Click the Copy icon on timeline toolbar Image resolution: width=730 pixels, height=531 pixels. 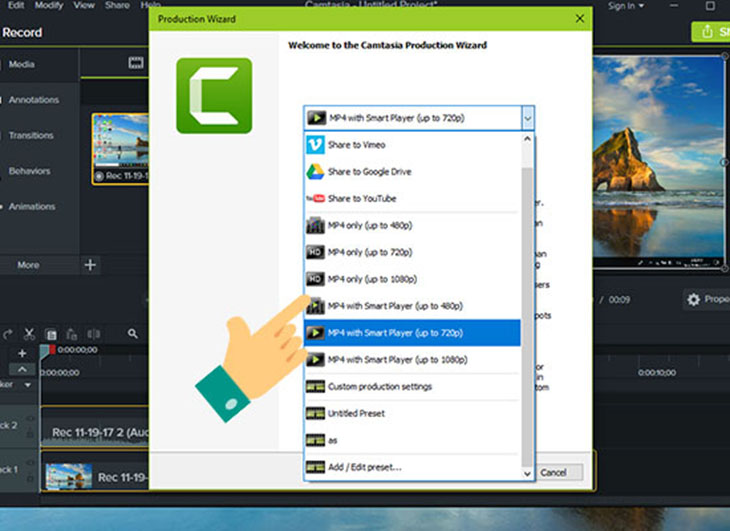click(51, 334)
